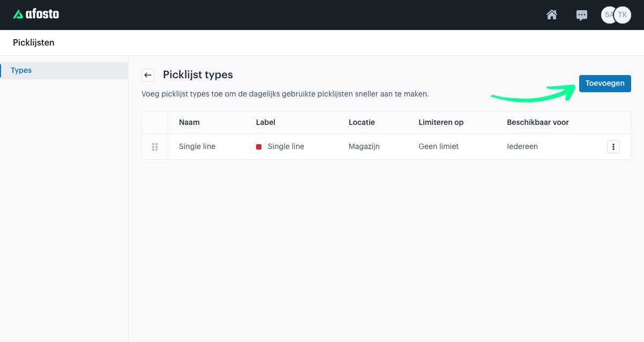Screen dimensions: 644x342
Task: Click the SA user avatar
Action: click(x=608, y=15)
